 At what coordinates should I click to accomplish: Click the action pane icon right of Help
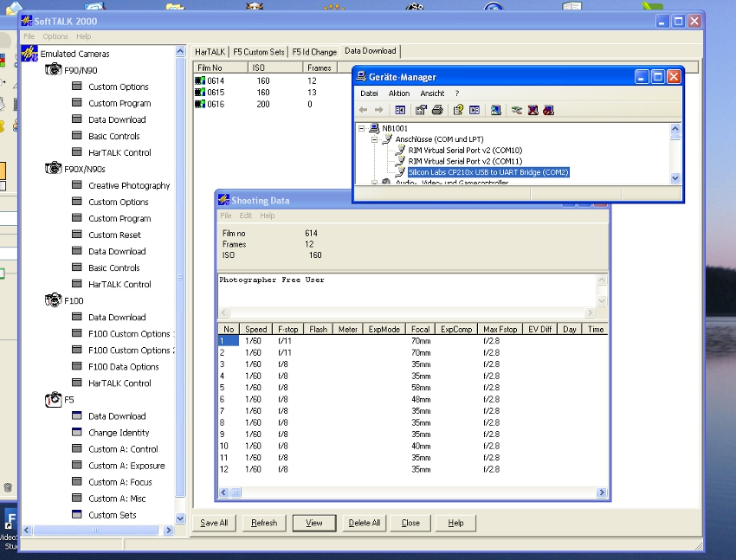[475, 110]
